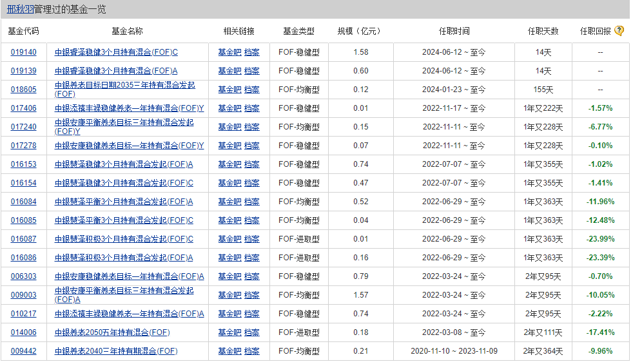Click 基金吧 link in the 009442 row

pos(229,351)
